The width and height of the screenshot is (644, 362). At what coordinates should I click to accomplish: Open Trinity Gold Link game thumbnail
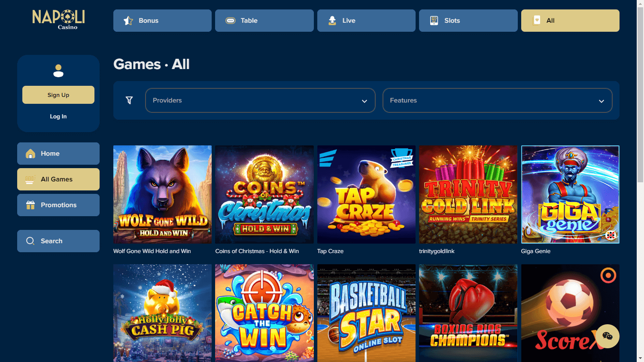coord(468,194)
